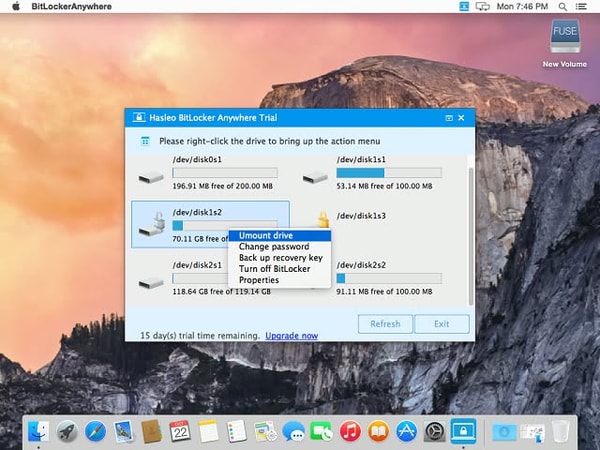The width and height of the screenshot is (600, 450).
Task: Click the BitLocker status icon in menu bar
Action: 464,7
